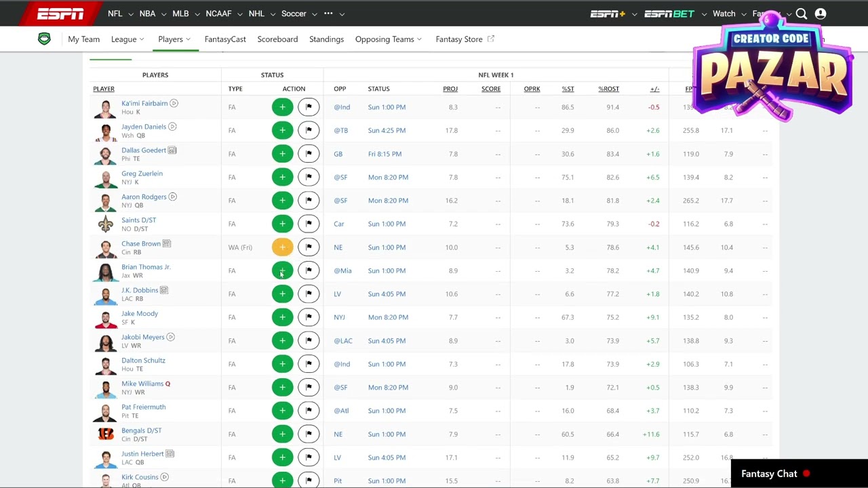Open Jayden Daniels player card
The width and height of the screenshot is (868, 488).
(x=144, y=127)
